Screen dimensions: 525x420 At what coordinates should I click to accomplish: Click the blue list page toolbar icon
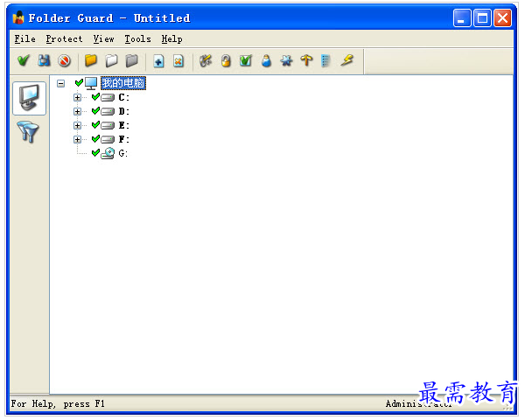click(325, 61)
